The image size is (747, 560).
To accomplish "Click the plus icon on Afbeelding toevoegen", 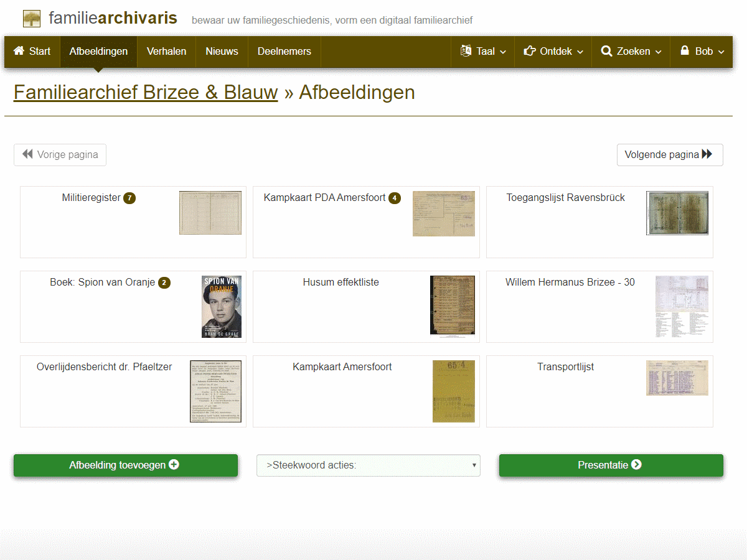I will click(174, 464).
